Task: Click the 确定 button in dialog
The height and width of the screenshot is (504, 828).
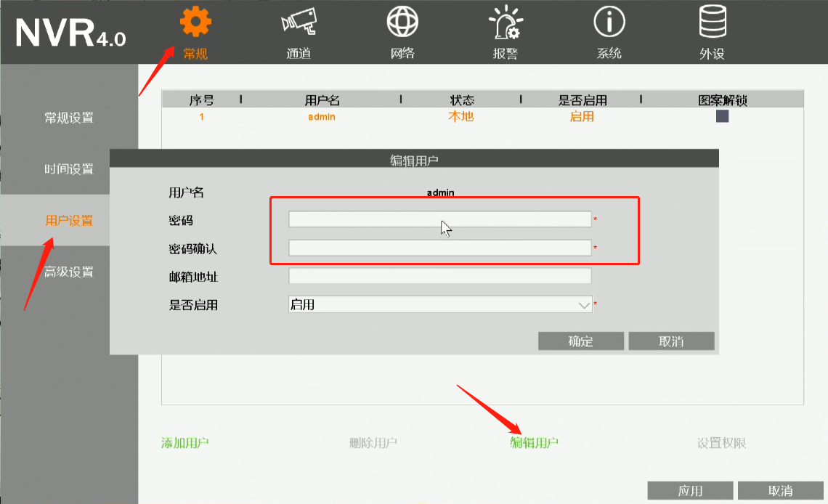Action: click(580, 341)
